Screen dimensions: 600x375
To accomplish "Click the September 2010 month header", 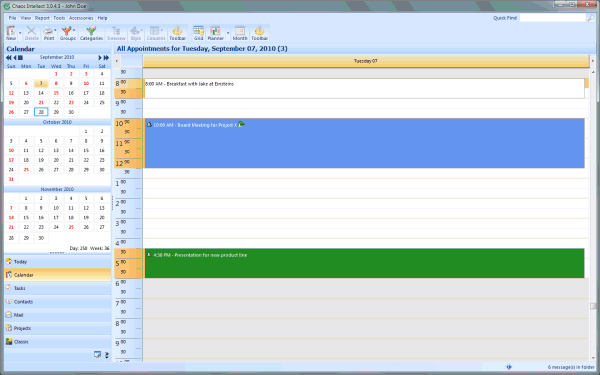I will coord(57,57).
